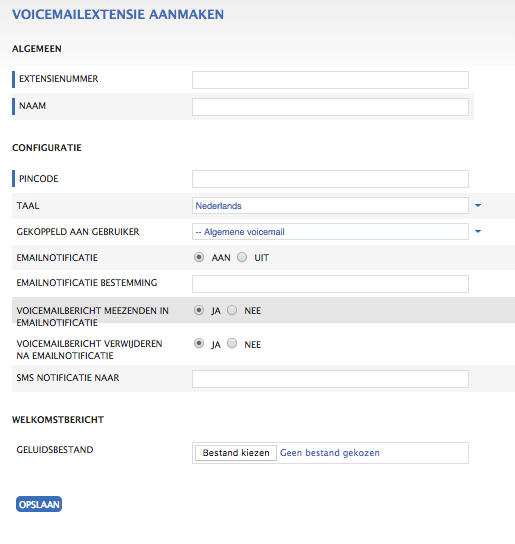The width and height of the screenshot is (515, 544).
Task: Open the Algemene voicemail user dropdown
Action: click(330, 231)
